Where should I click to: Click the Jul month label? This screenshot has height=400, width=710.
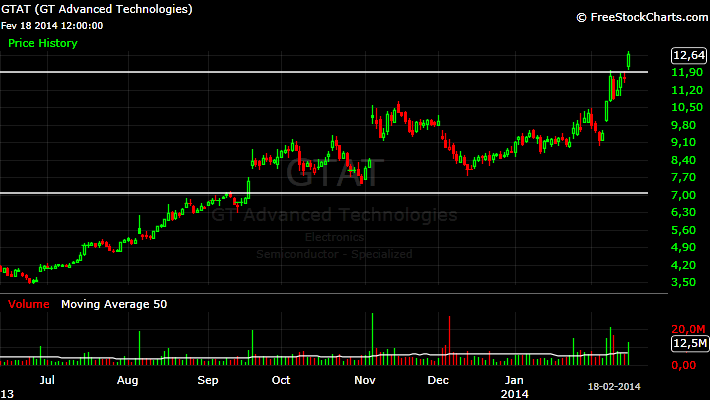coord(47,380)
